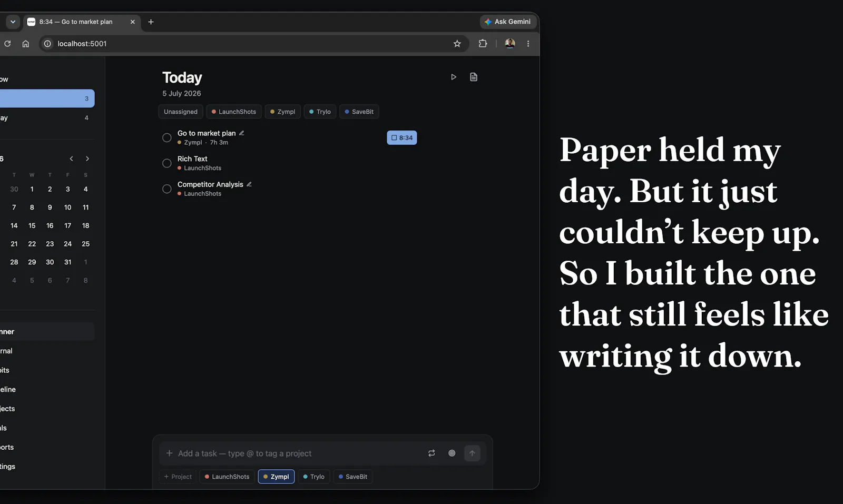
Task: Open a new browser tab
Action: [151, 22]
